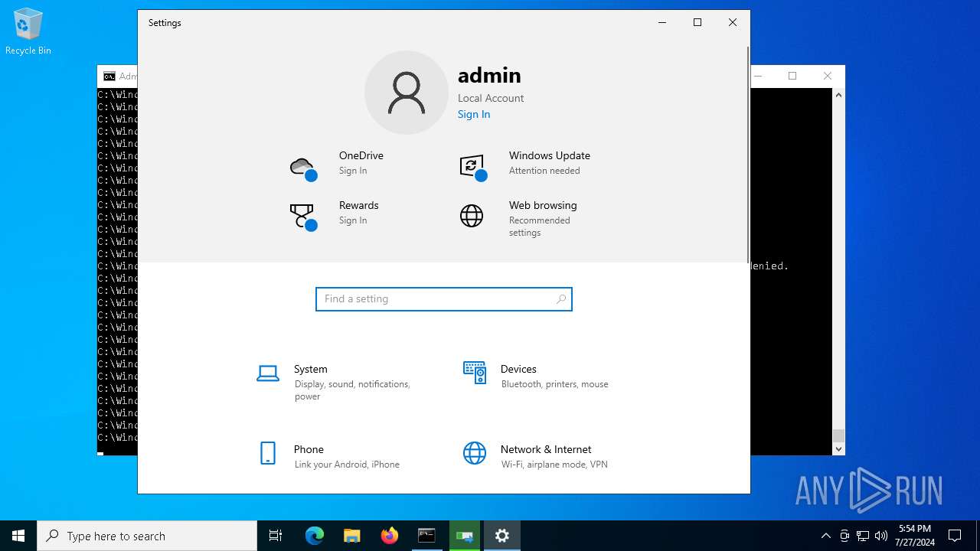Viewport: 980px width, 551px height.
Task: Select the Settings gear taskbar icon
Action: point(502,536)
